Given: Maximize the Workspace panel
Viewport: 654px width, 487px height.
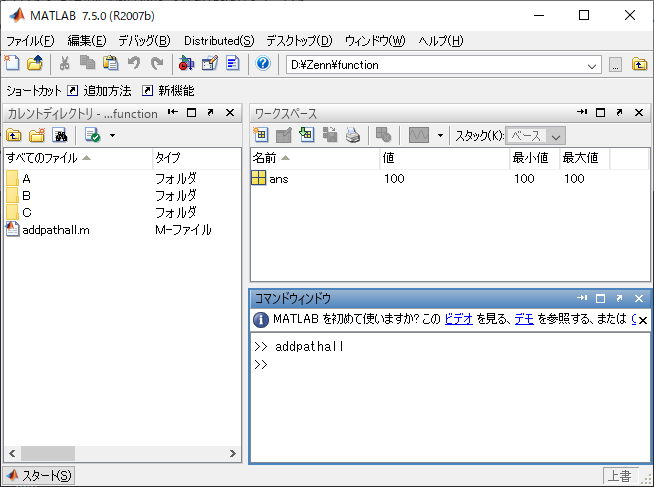Looking at the screenshot, I should (600, 113).
